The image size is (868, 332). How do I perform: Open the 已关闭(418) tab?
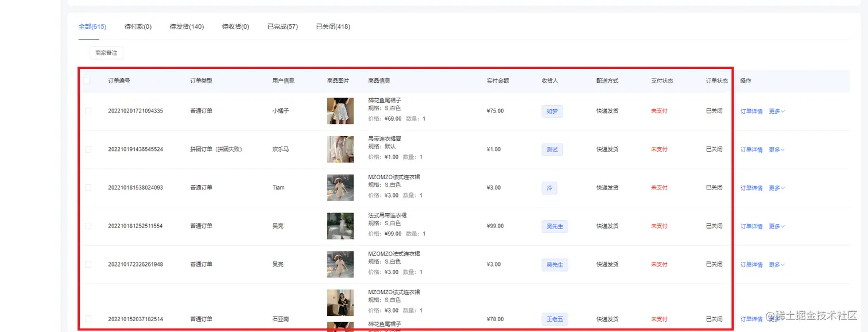[333, 26]
